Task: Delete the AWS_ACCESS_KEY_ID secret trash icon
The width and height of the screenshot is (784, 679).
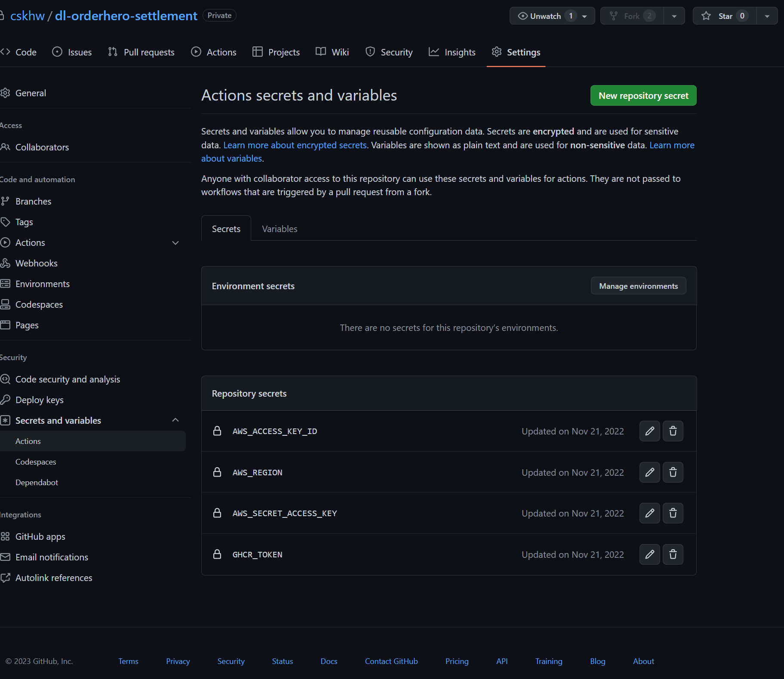Action: point(673,431)
